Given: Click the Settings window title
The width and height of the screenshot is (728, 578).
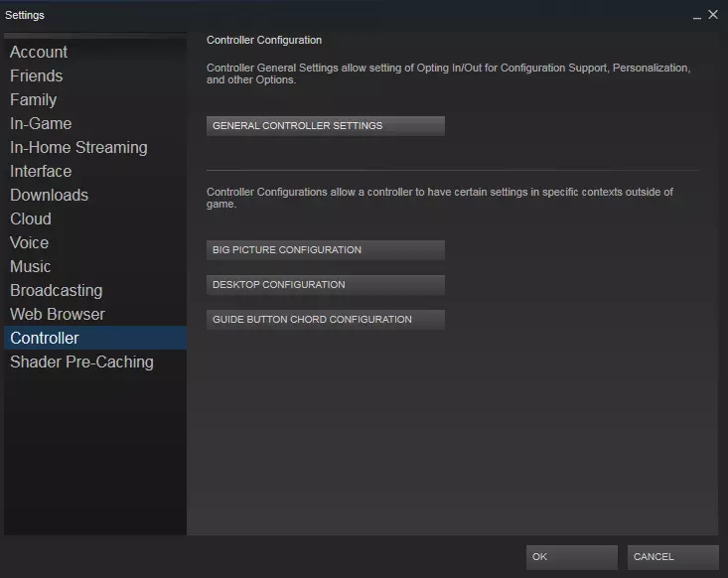Looking at the screenshot, I should tap(25, 15).
